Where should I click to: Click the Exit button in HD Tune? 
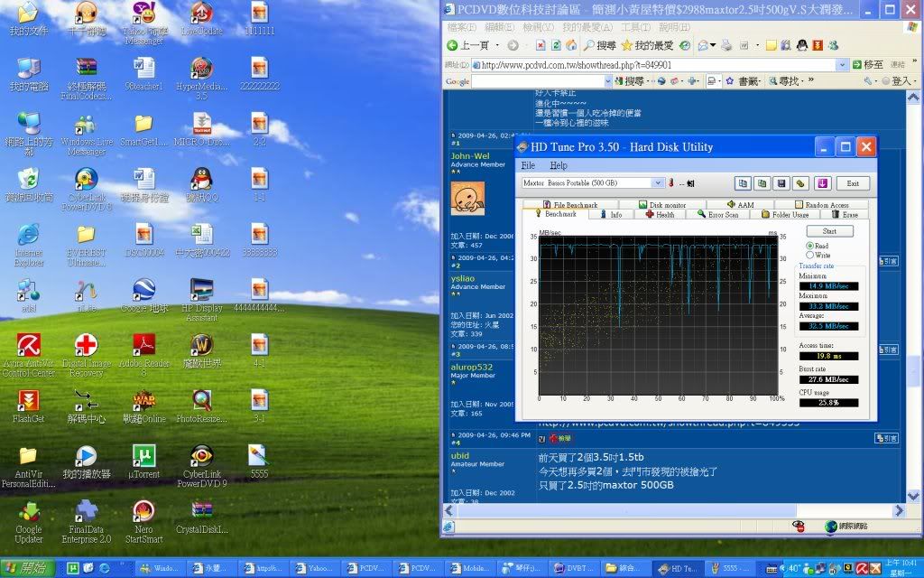[853, 183]
